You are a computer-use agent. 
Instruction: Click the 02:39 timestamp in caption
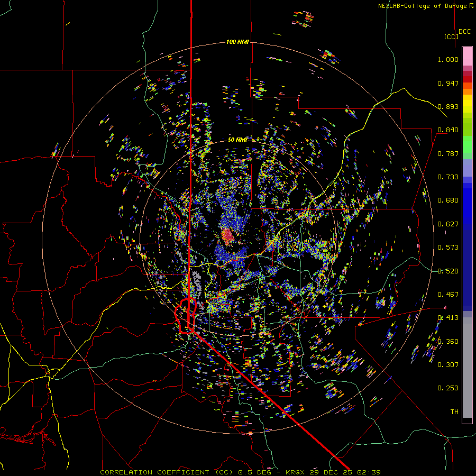pos(369,472)
